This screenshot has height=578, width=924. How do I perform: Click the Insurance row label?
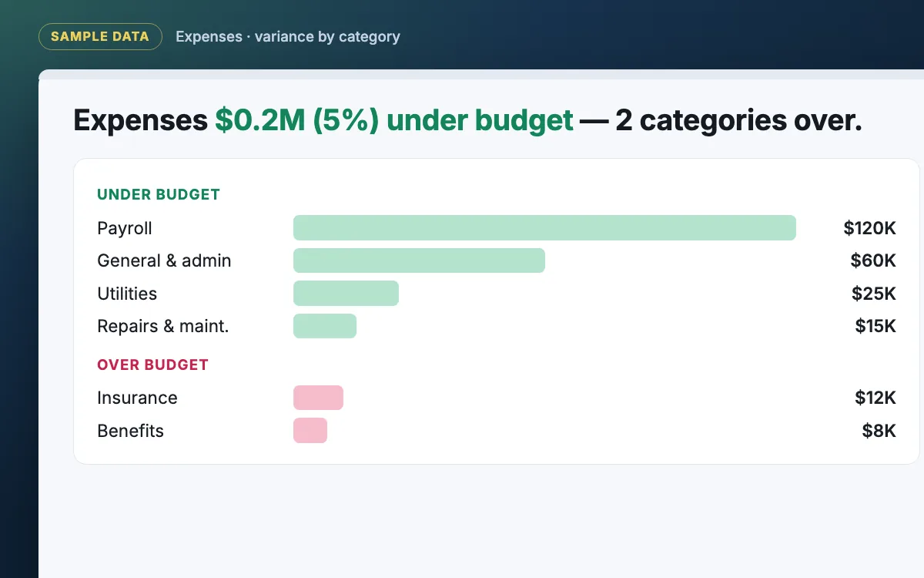pyautogui.click(x=137, y=398)
